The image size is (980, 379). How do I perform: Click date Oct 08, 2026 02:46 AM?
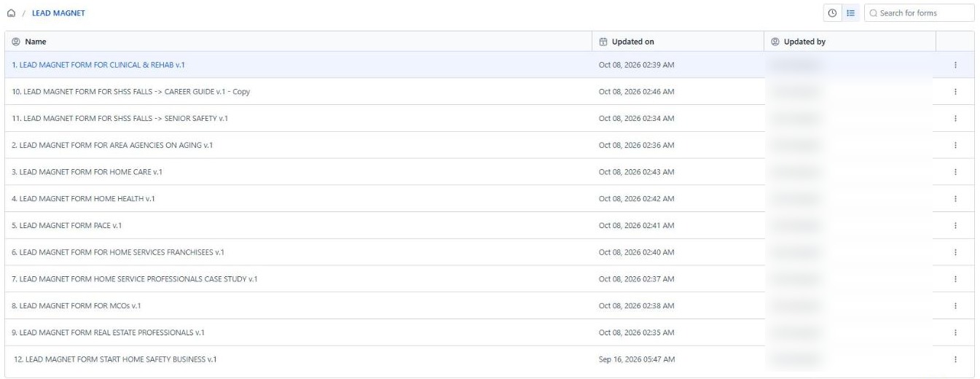tap(636, 92)
